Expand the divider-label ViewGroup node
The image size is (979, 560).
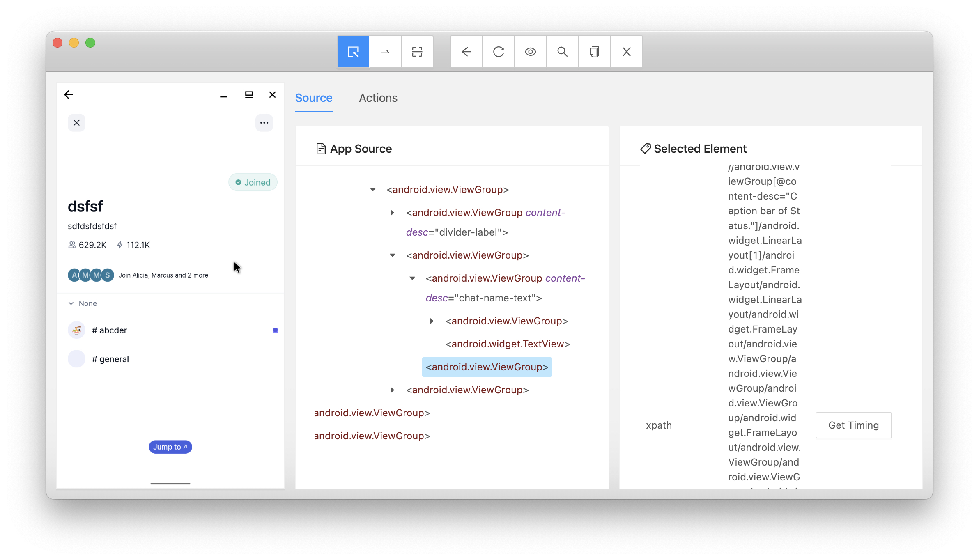(x=392, y=213)
